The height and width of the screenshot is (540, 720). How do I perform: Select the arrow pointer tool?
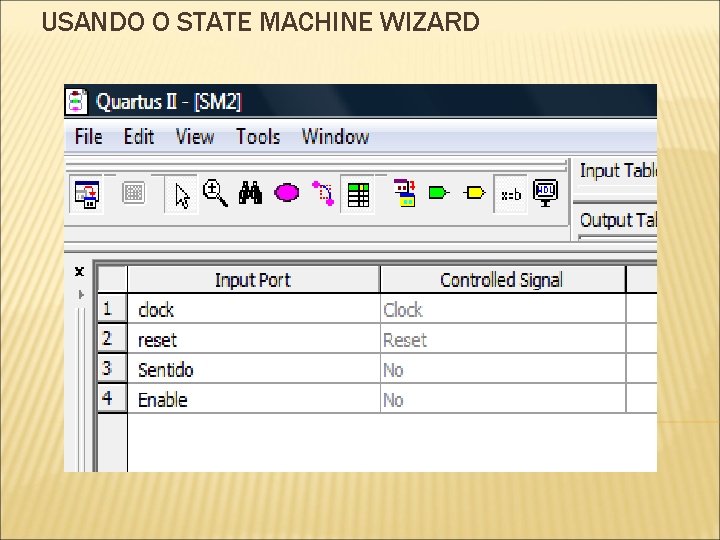[x=182, y=195]
